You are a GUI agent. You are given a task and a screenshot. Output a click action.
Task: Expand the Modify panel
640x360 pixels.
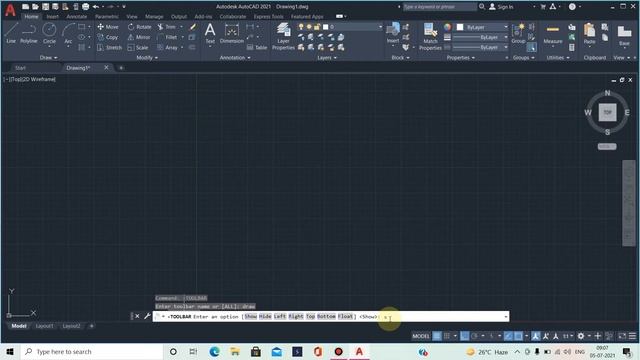(x=147, y=58)
